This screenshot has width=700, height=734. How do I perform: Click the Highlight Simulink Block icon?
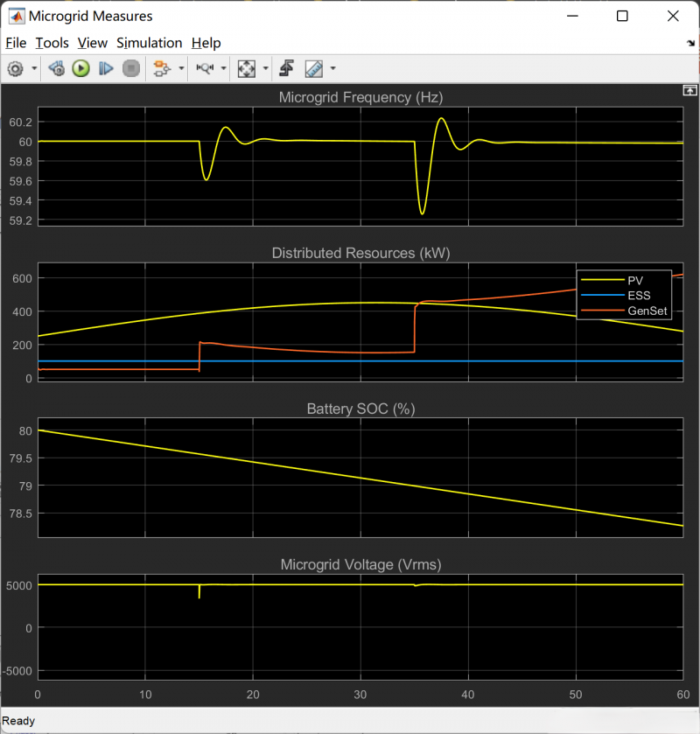pyautogui.click(x=162, y=69)
